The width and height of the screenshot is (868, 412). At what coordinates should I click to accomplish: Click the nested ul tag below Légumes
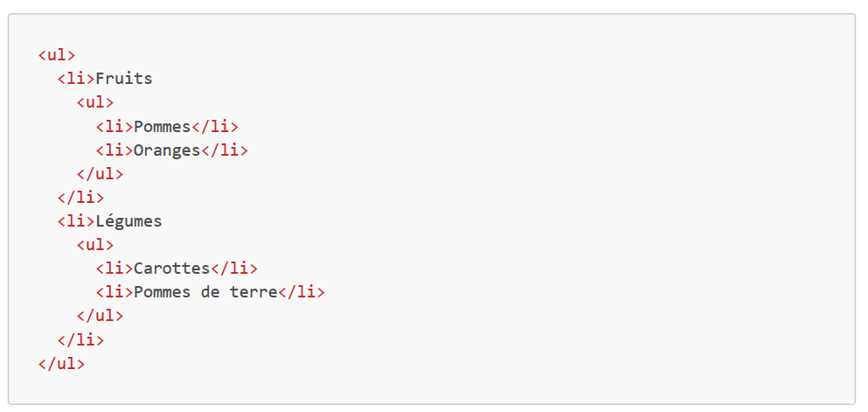pos(95,245)
